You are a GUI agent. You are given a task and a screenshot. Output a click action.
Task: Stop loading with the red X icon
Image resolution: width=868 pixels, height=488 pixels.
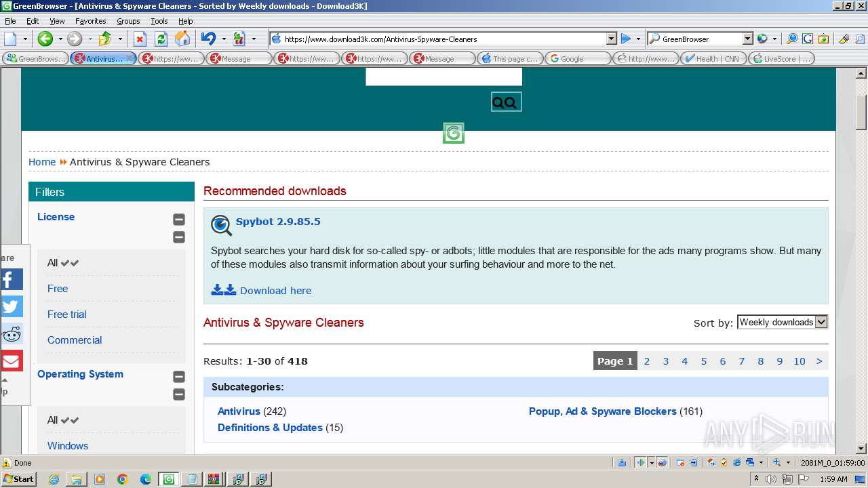point(140,39)
